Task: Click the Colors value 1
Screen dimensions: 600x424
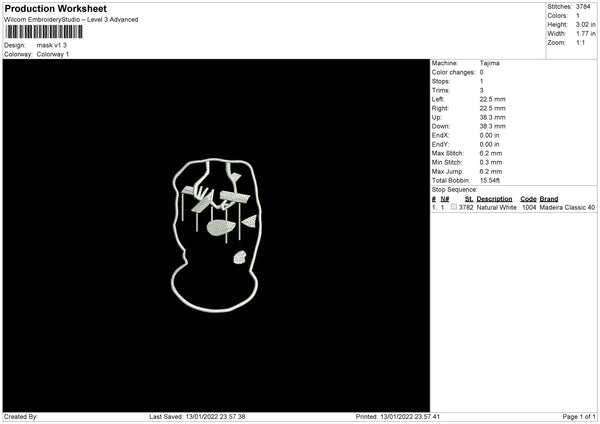Action: 578,16
